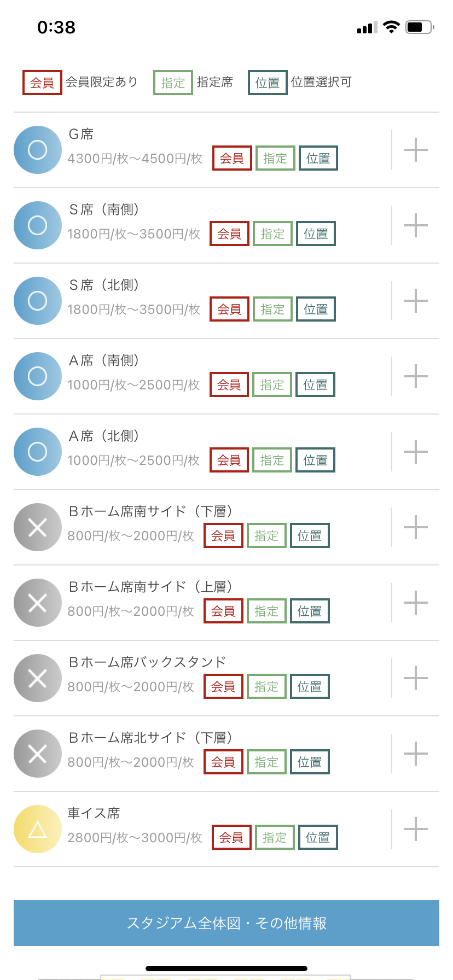Tap the availability circle icon for S席（南側）

(37, 225)
